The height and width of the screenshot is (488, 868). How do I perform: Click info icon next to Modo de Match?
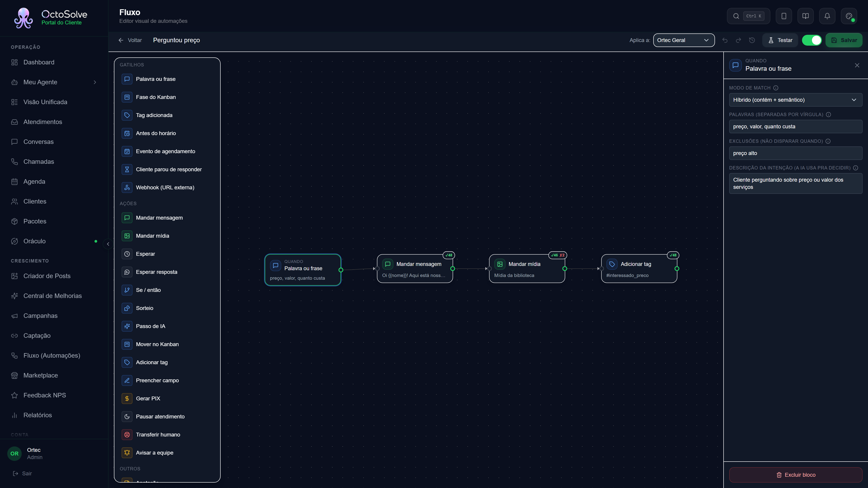coord(776,88)
